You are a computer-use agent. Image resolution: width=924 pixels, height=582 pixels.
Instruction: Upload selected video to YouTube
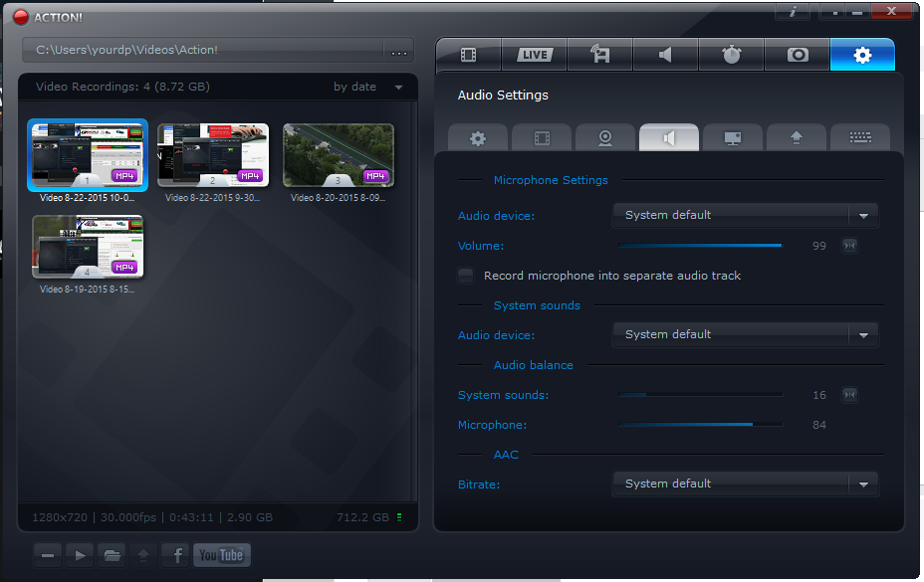pos(222,555)
